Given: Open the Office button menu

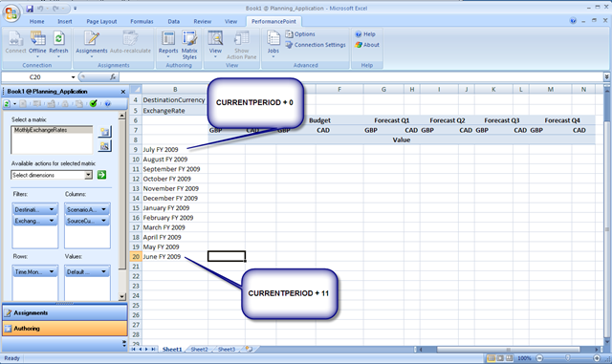Looking at the screenshot, I should 11,12.
